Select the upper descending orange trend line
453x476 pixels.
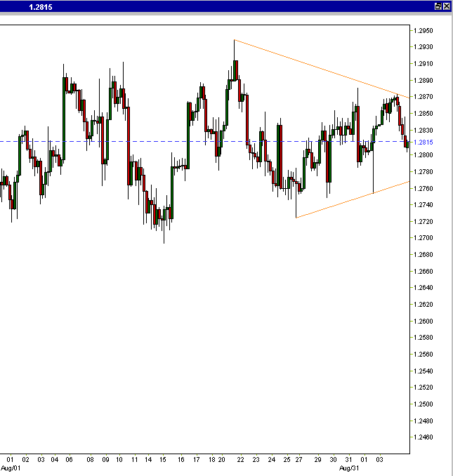click(322, 69)
